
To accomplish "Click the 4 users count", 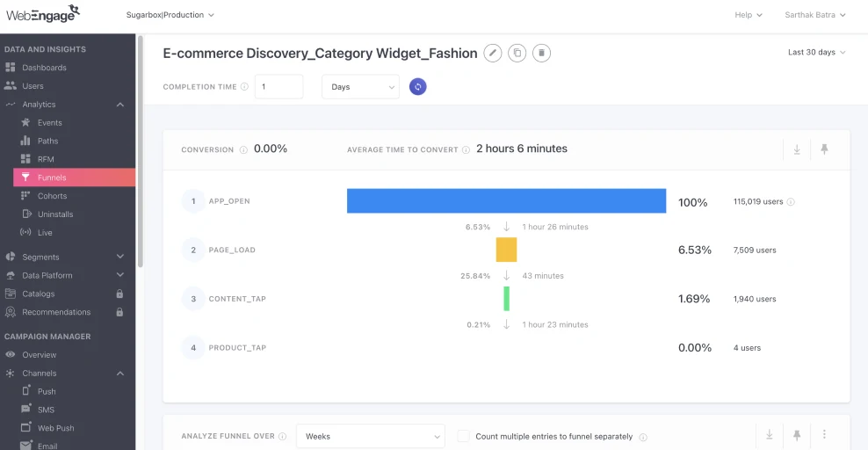I will [747, 348].
